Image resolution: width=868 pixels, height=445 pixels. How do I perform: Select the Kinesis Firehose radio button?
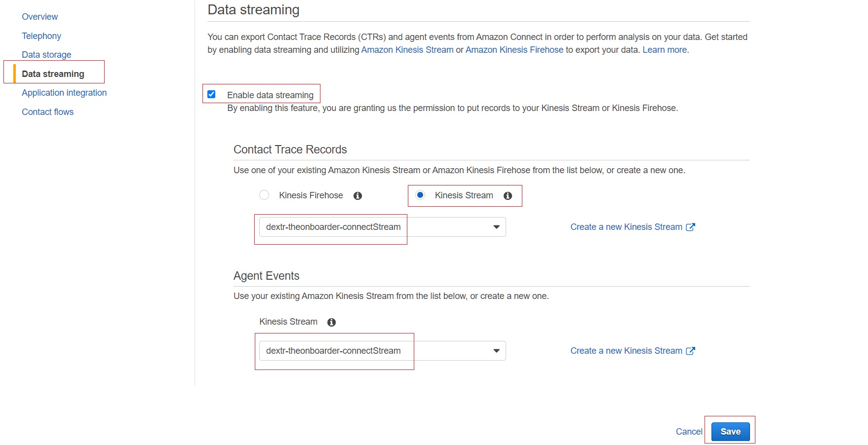pos(264,195)
